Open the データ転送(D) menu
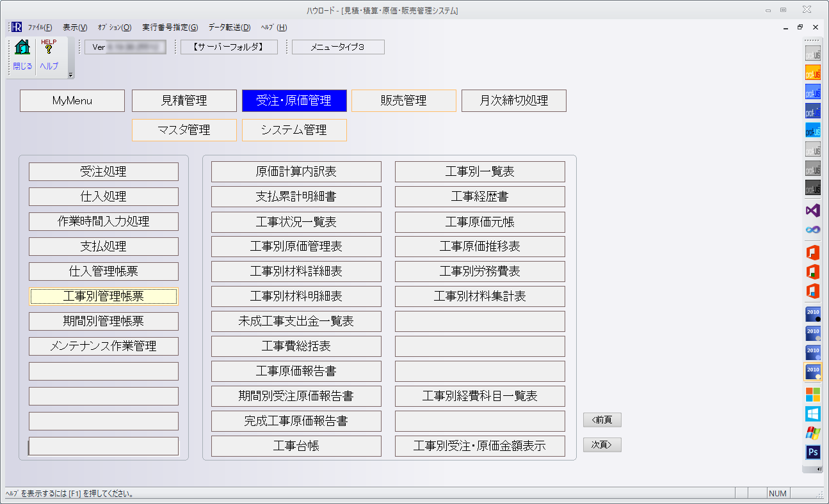Image resolution: width=829 pixels, height=504 pixels. click(x=229, y=28)
